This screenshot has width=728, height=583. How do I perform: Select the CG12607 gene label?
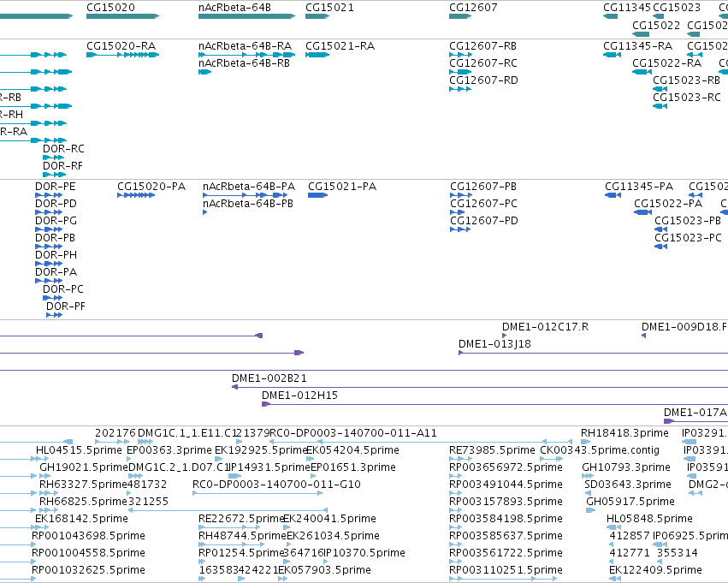[x=473, y=8]
